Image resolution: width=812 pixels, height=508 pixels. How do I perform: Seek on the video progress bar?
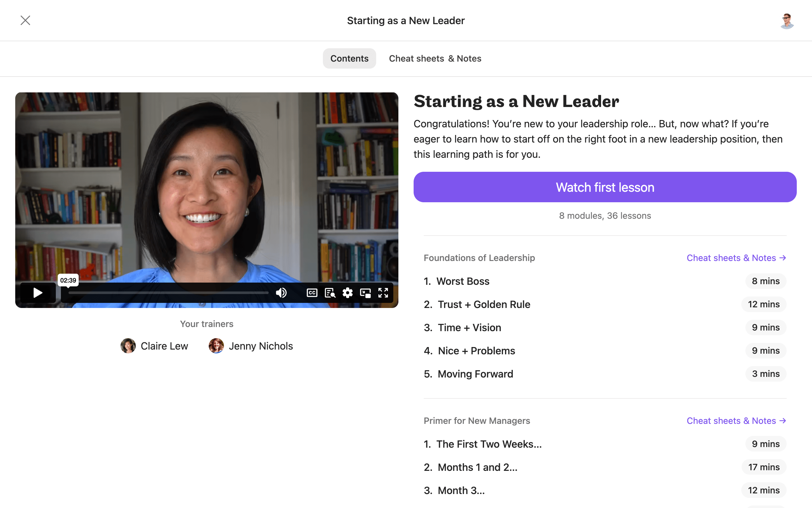(168, 293)
